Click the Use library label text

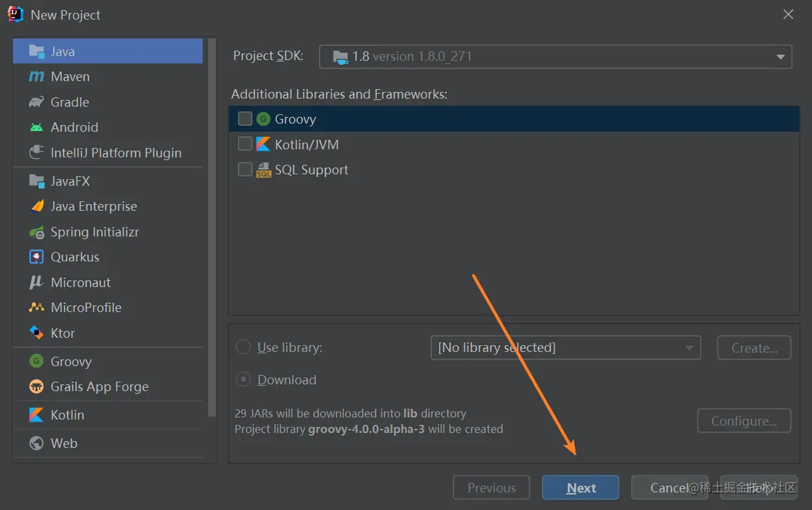click(290, 348)
